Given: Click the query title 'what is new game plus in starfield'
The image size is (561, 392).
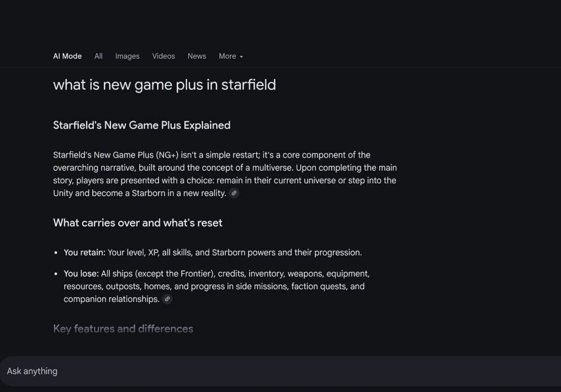Looking at the screenshot, I should tap(165, 85).
